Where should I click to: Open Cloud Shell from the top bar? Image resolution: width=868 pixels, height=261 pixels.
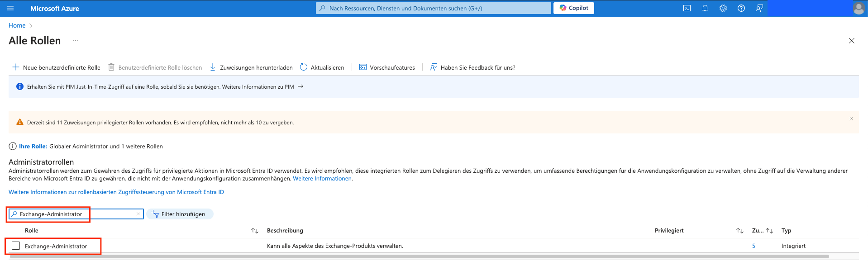click(687, 8)
